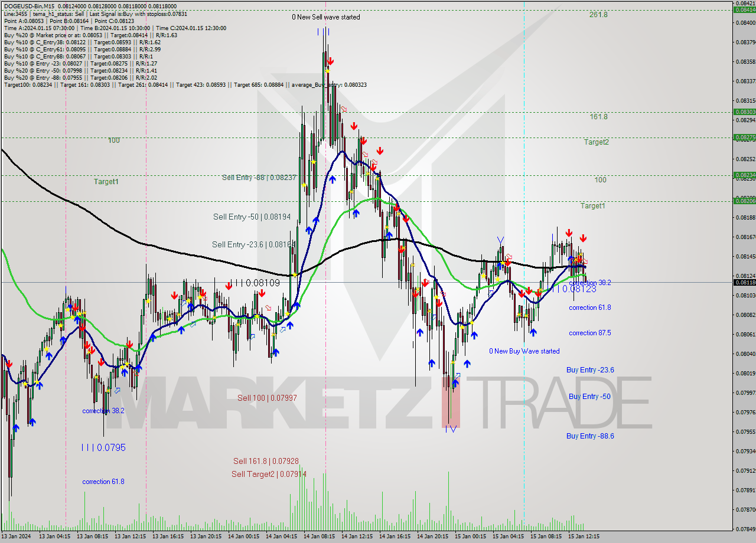756x543 pixels.
Task: Click the '13 Jan 2024' time axis label
Action: (x=17, y=537)
